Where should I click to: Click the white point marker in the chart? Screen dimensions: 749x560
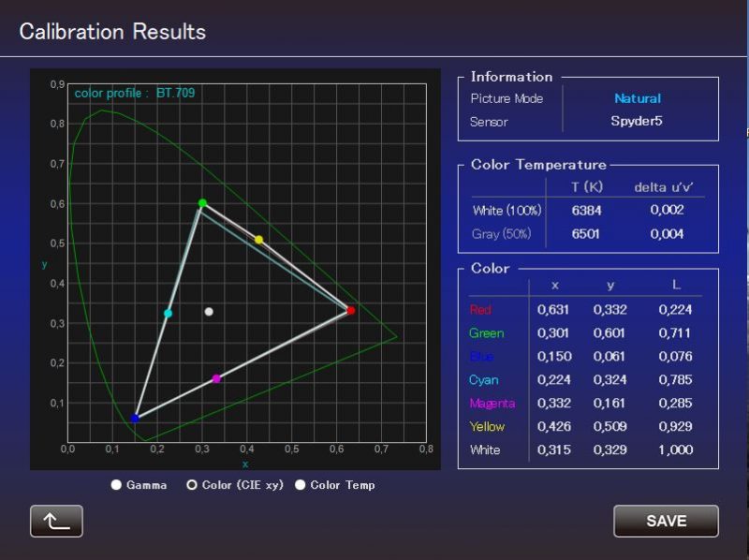tap(209, 312)
